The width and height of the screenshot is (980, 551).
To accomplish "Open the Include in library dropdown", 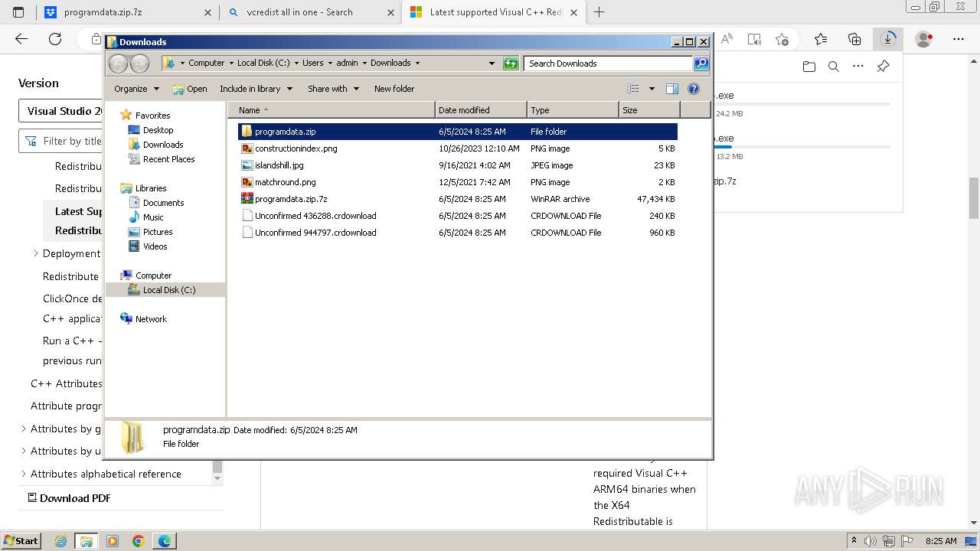I will coord(256,89).
